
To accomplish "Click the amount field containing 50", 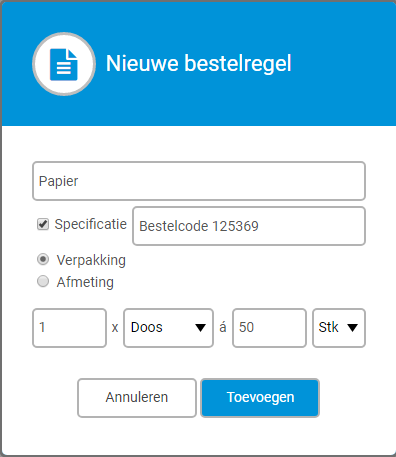I will click(269, 328).
